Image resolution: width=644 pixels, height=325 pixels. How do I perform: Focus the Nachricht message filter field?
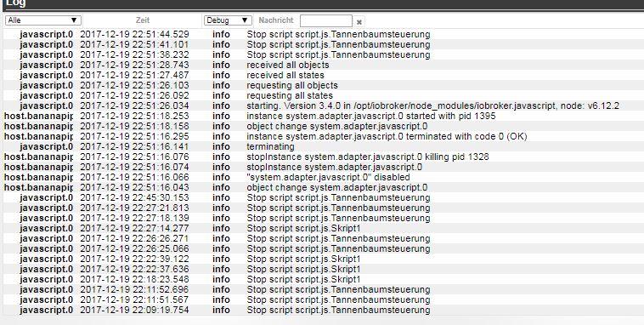pyautogui.click(x=325, y=20)
